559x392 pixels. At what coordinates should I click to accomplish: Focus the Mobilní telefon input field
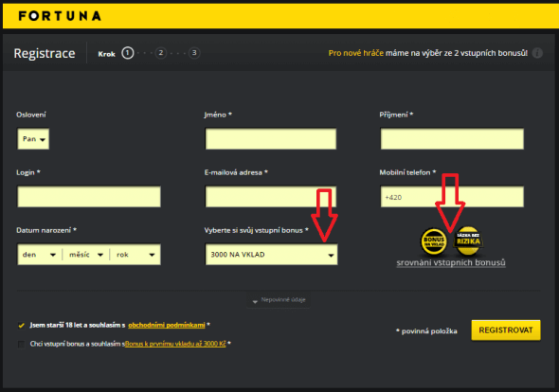coord(452,196)
